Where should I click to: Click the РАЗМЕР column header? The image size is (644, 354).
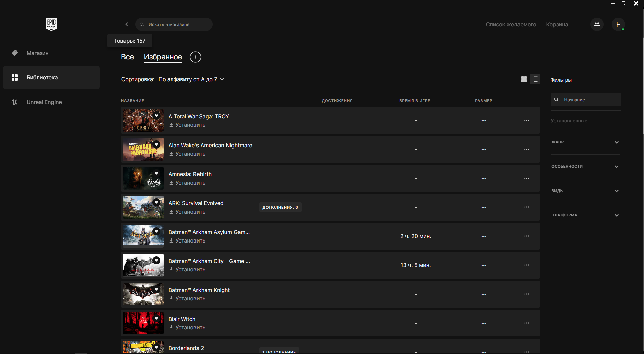point(484,101)
